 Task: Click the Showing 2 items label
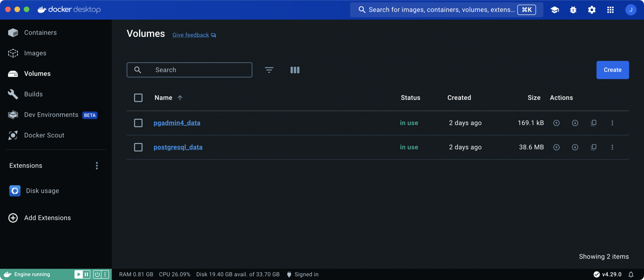[x=604, y=257]
